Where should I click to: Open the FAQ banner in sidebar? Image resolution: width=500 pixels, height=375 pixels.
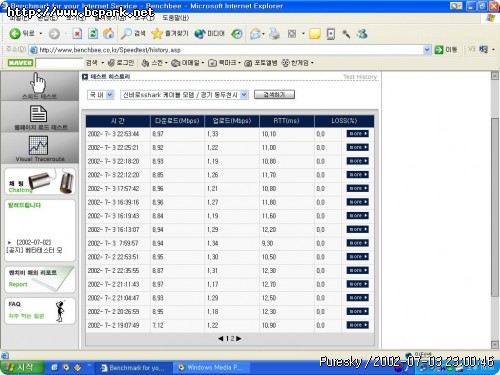point(40,311)
